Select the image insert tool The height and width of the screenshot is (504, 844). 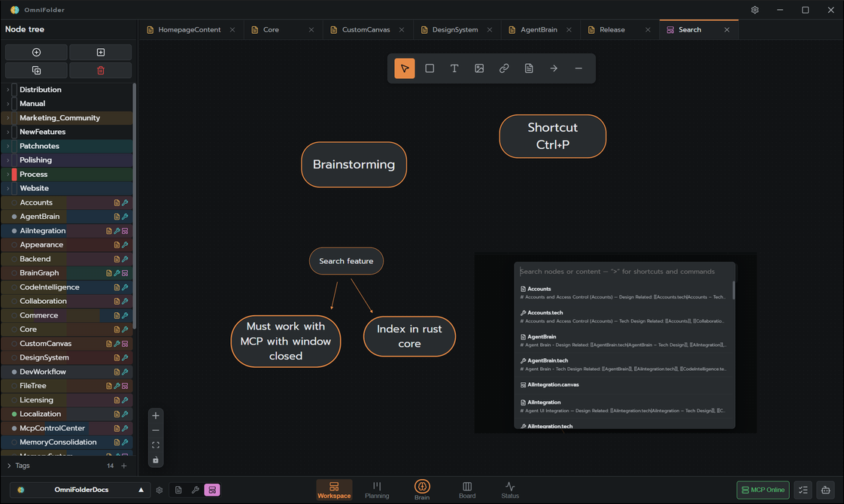point(479,68)
